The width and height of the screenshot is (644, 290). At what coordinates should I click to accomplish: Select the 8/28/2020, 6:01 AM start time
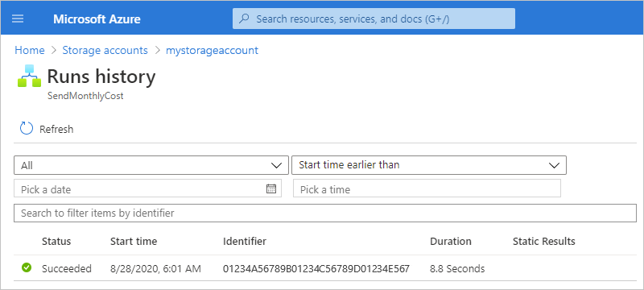click(x=155, y=268)
